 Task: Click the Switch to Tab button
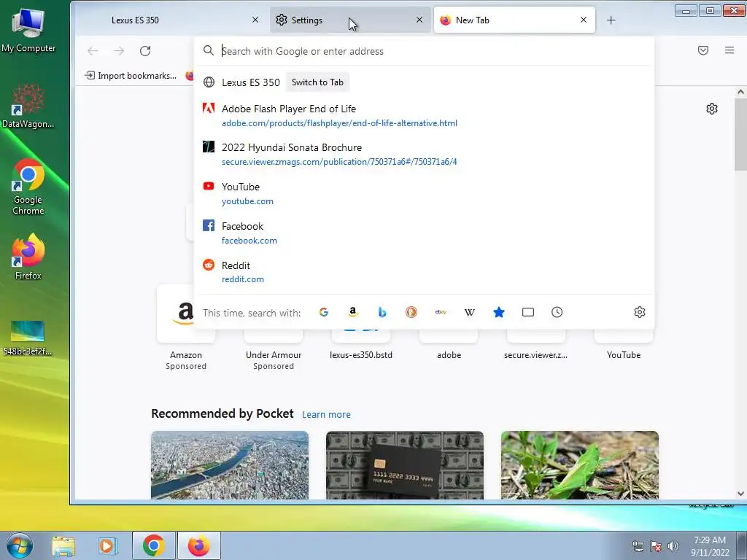pos(317,82)
